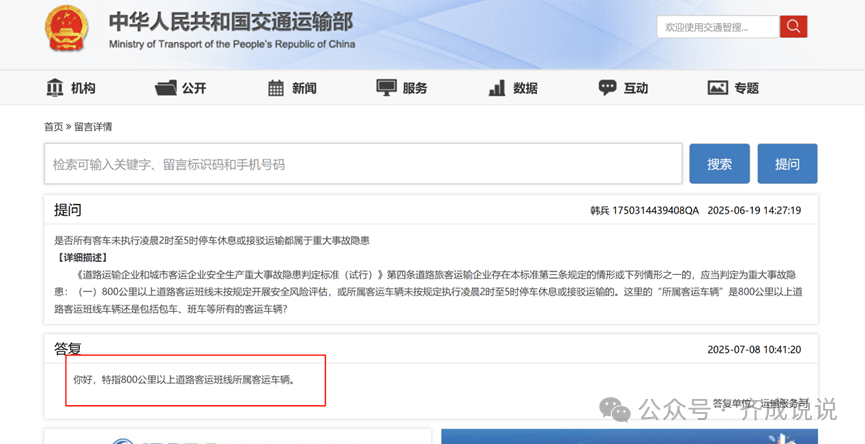This screenshot has width=865, height=444.
Task: Select the 数据 menu label
Action: coord(525,88)
